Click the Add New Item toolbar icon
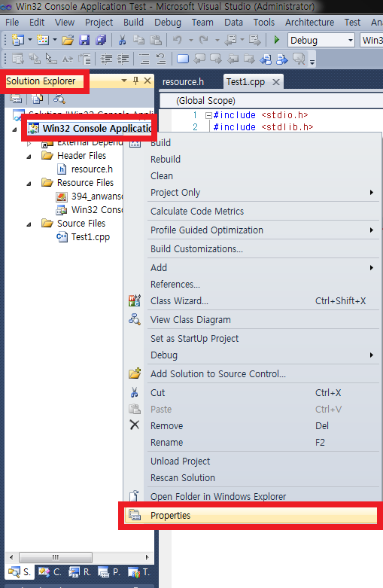This screenshot has width=383, height=588. 43,40
